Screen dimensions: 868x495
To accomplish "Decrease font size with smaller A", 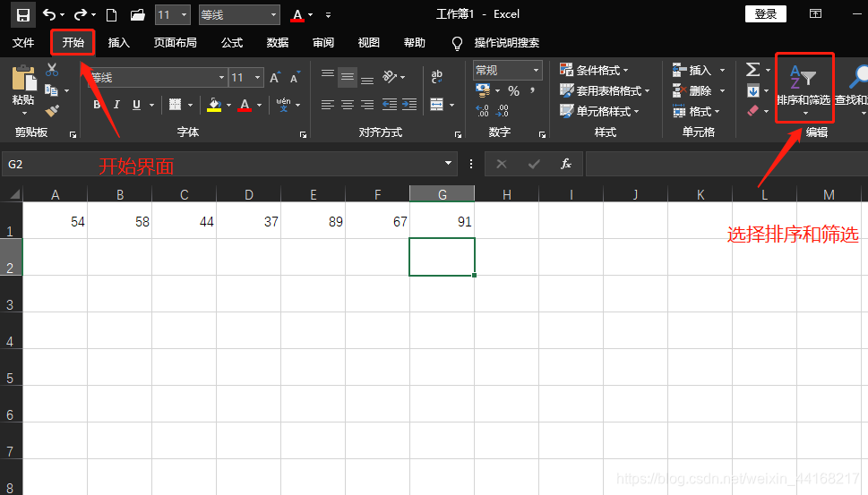I will (295, 78).
